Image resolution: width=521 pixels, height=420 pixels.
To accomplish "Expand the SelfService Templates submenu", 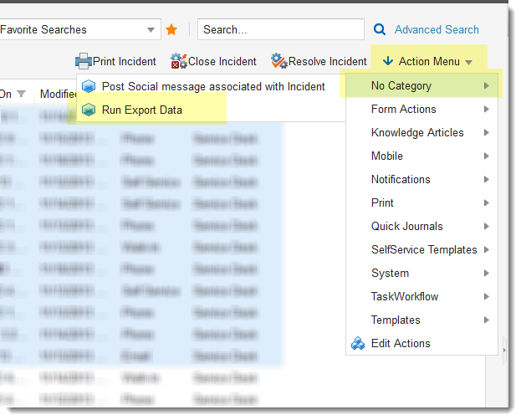I will click(421, 249).
